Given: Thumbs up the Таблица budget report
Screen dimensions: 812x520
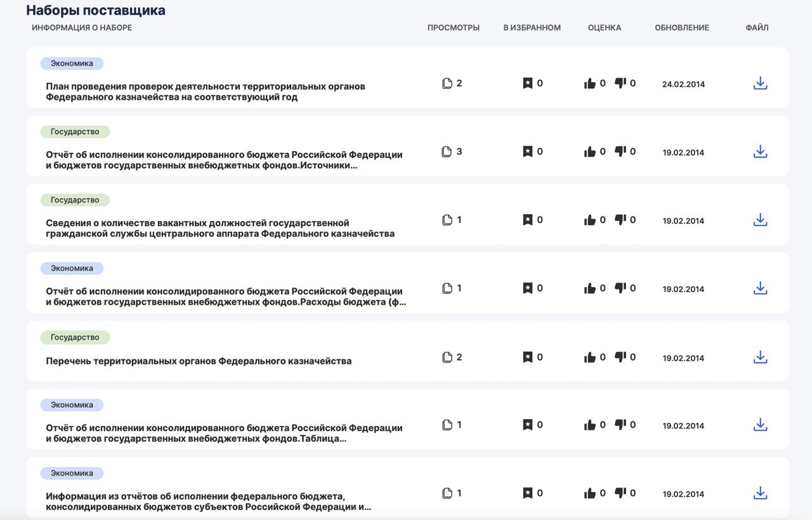Looking at the screenshot, I should click(x=590, y=425).
